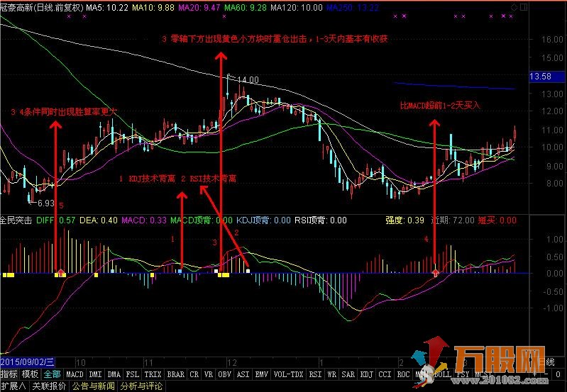Click the MA20: 9.47 label
Viewport: 567px width, 392px height.
point(199,7)
